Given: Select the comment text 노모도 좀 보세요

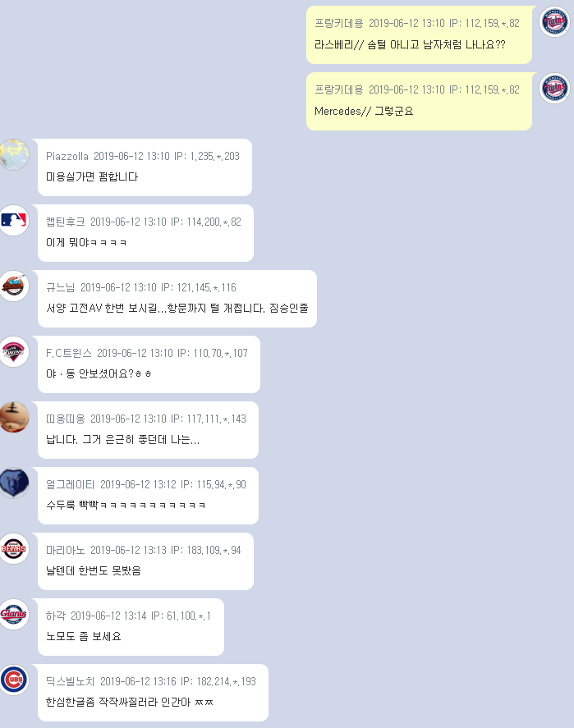Looking at the screenshot, I should point(84,636).
